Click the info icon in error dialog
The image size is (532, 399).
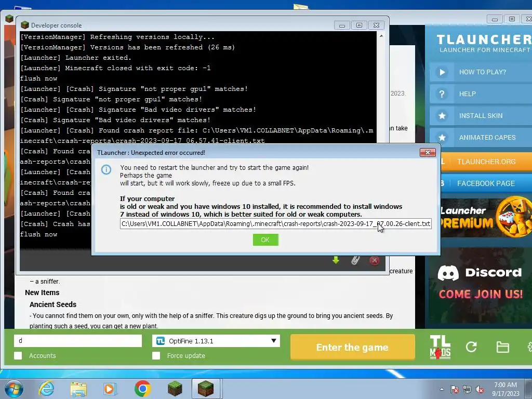(x=106, y=169)
